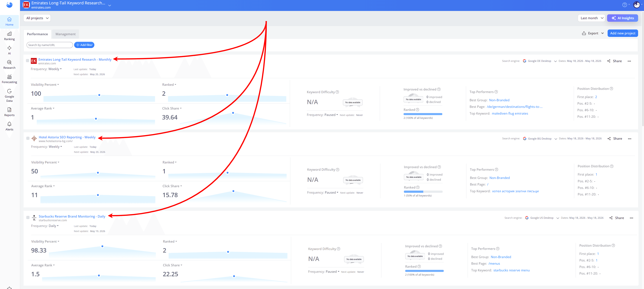Click the Emirates EK logo in header
The height and width of the screenshot is (289, 644).
[26, 5]
